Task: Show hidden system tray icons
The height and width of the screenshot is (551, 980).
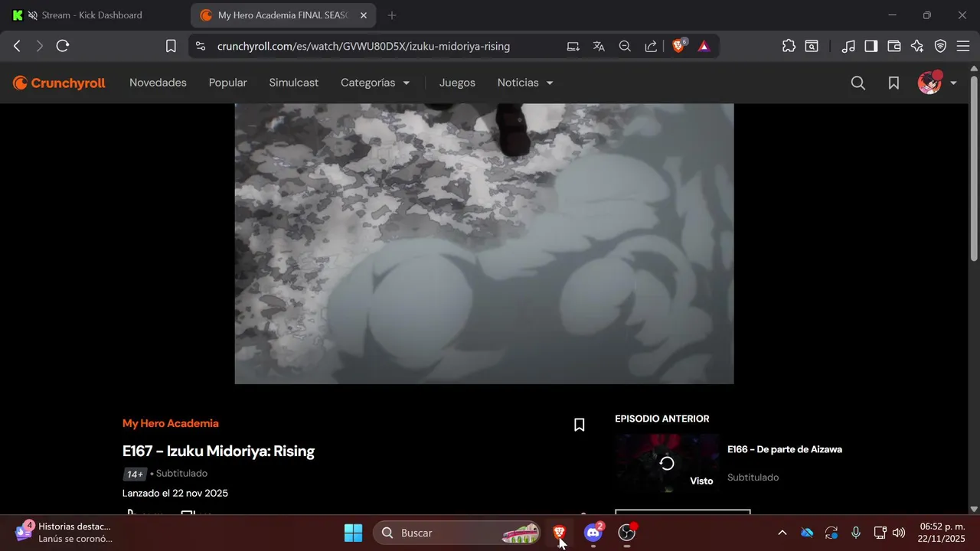Action: point(782,533)
